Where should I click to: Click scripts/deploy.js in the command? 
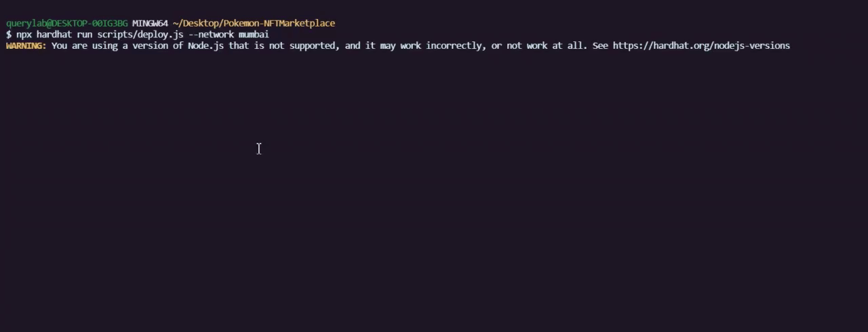[140, 34]
